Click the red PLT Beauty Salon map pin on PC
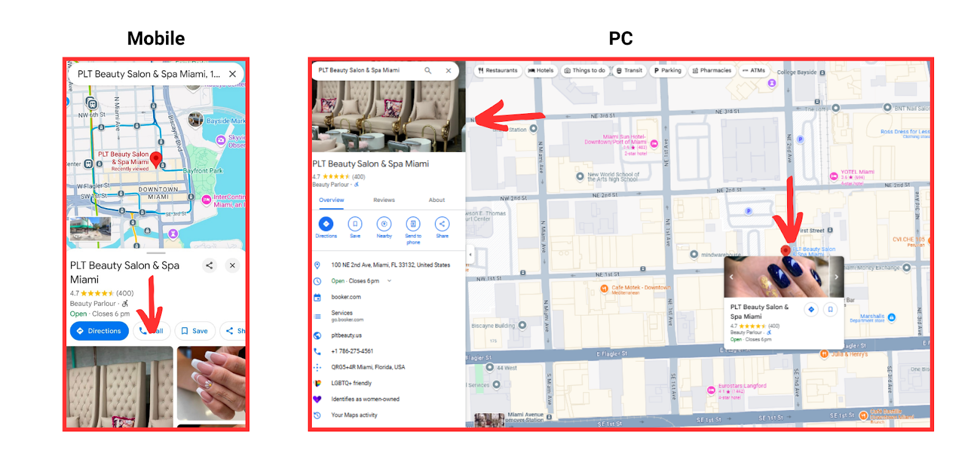980x459 pixels. [x=785, y=250]
